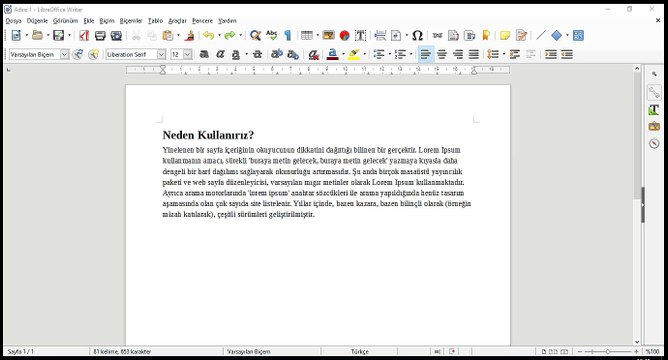Open the line spacing dropdown arrow
Screen dimensions: 668x360
[x=504, y=55]
